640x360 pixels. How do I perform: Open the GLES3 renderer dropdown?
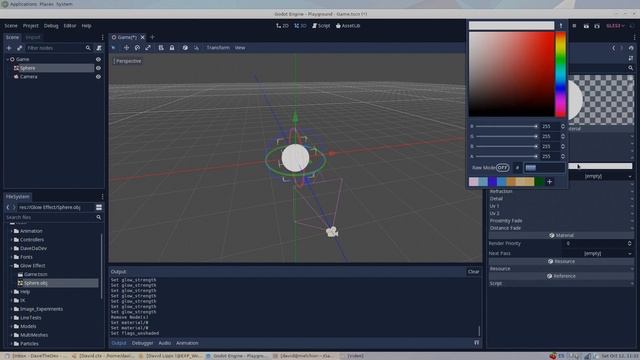615,26
